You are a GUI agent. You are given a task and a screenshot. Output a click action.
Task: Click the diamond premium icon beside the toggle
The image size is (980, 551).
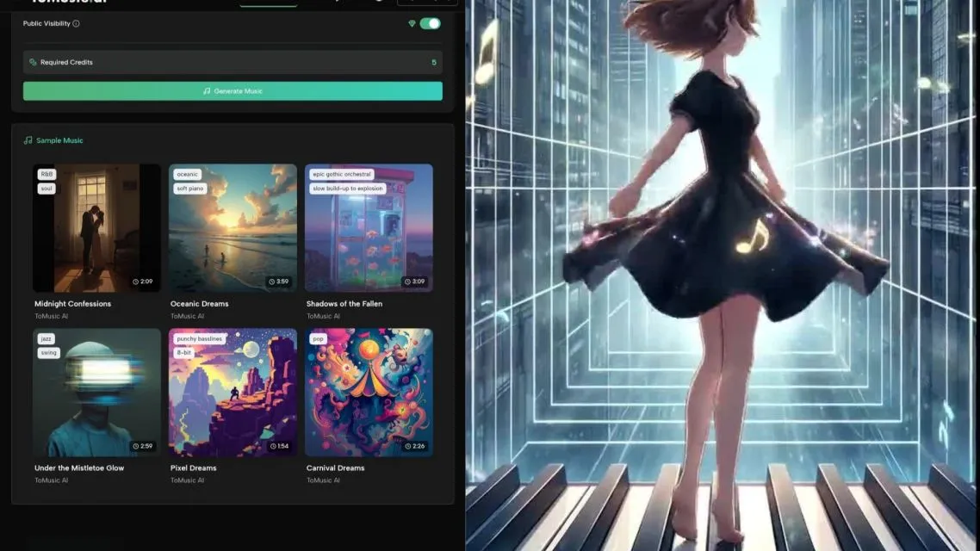412,24
